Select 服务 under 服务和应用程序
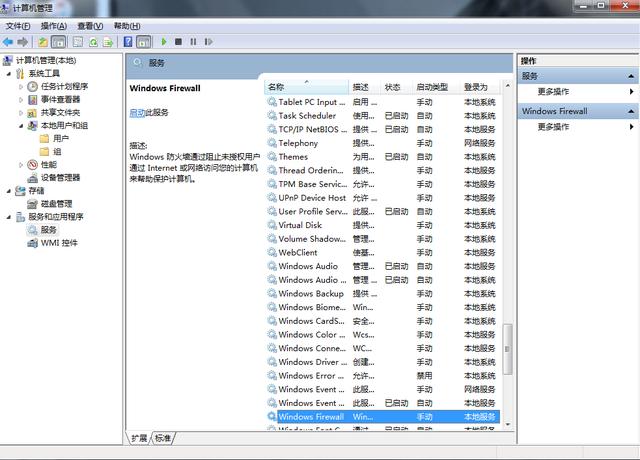Image resolution: width=640 pixels, height=460 pixels. point(49,230)
